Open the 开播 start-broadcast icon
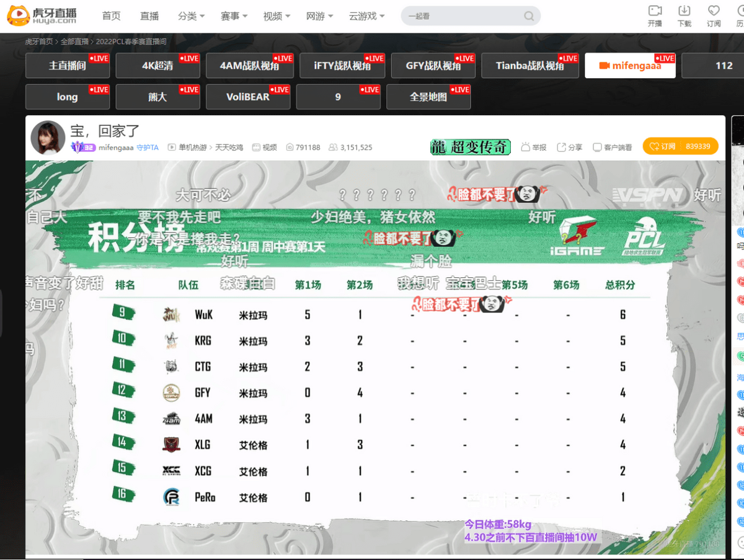The height and width of the screenshot is (560, 744). coord(655,16)
